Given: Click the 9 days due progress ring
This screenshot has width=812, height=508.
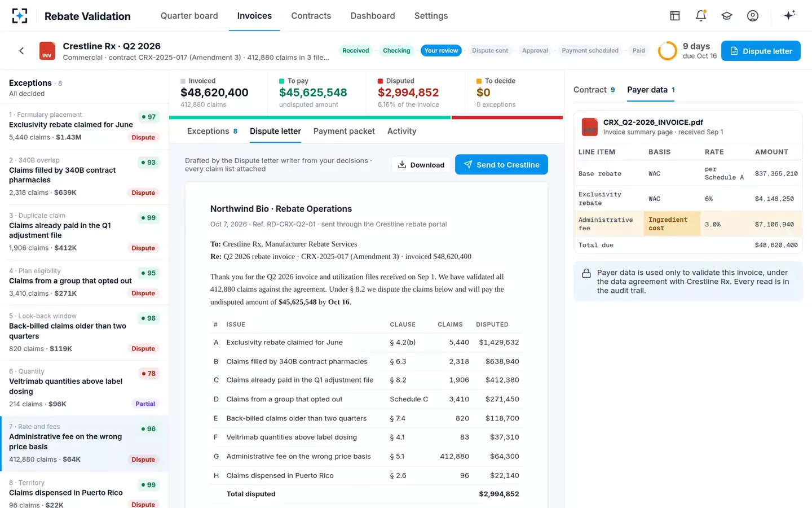Looking at the screenshot, I should (x=668, y=51).
